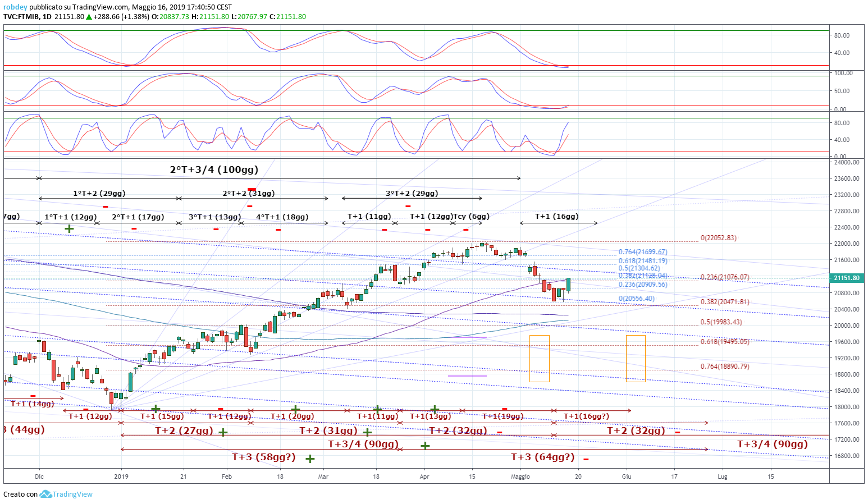Select the TVC:FTMIB, 1D symbol title
Image resolution: width=868 pixels, height=504 pixels.
click(28, 17)
